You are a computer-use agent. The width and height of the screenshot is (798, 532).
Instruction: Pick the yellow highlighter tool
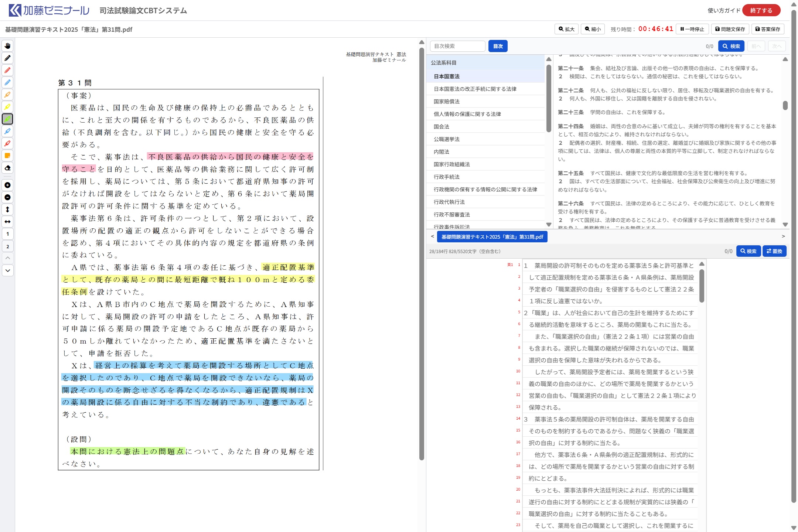7,107
